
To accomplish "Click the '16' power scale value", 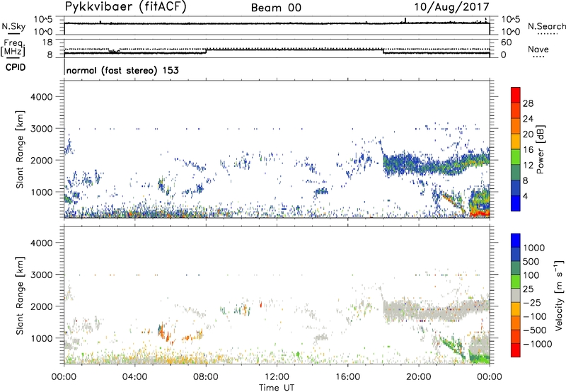I will point(528,149).
